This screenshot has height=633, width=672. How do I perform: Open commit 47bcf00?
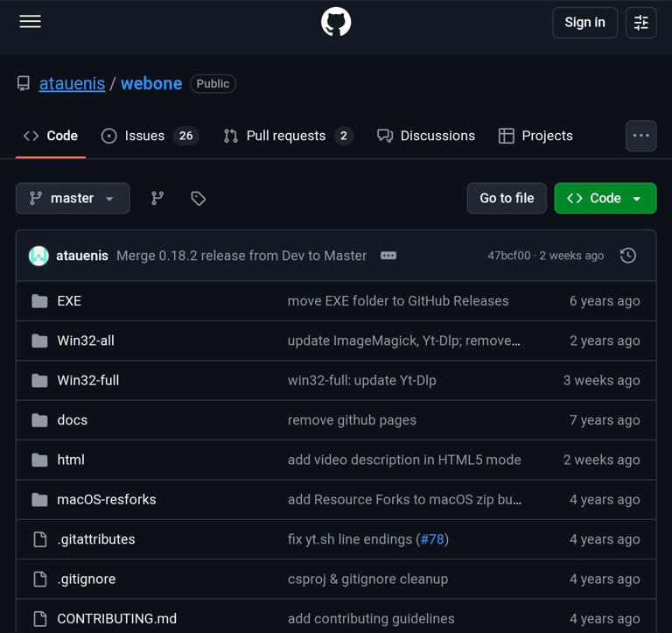[508, 256]
